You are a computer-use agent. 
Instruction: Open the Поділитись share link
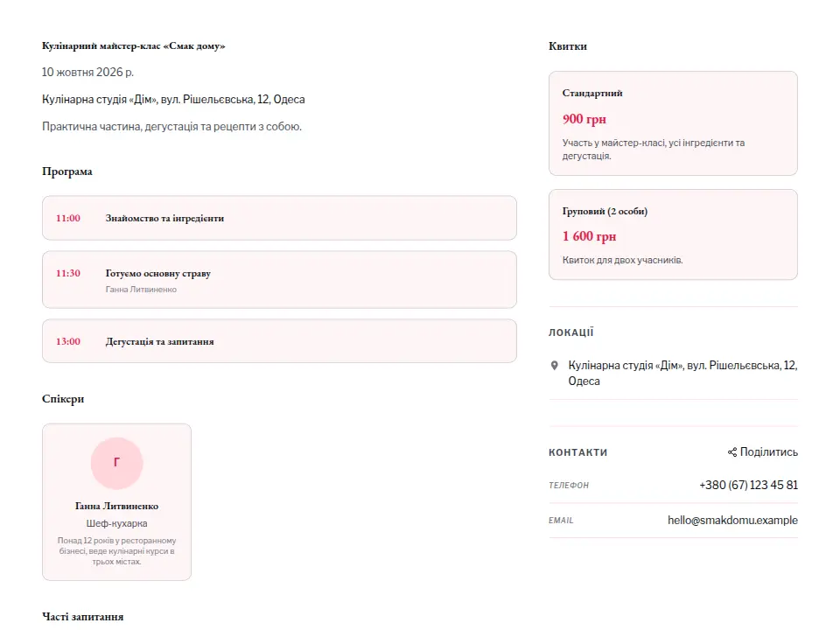pos(762,452)
